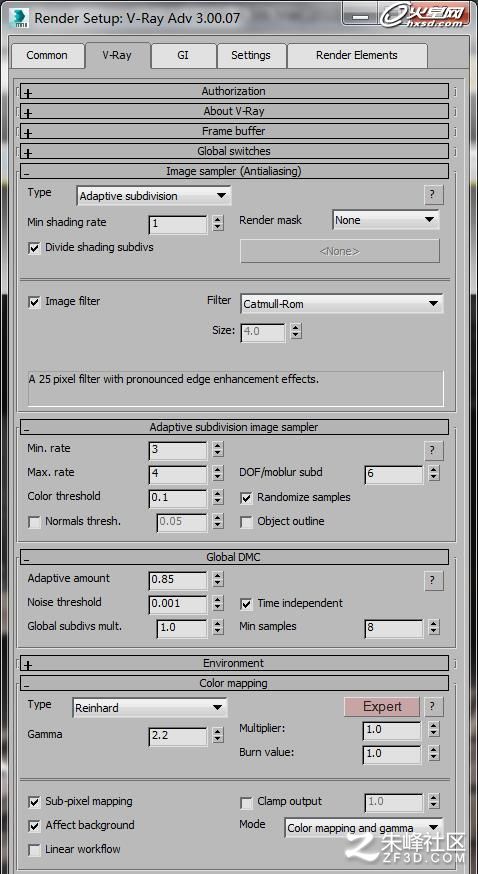Click the Global DMC help question-mark button
This screenshot has height=874, width=478.
tap(432, 580)
